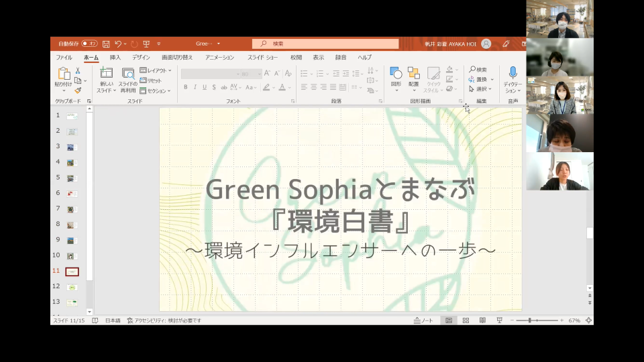
Task: Toggle strikethrough formatting
Action: pyautogui.click(x=224, y=87)
